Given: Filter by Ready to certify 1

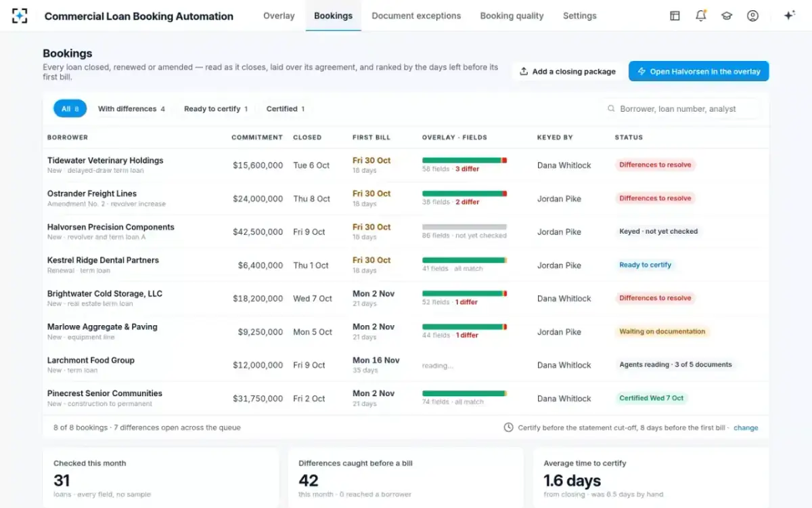Looking at the screenshot, I should [216, 108].
